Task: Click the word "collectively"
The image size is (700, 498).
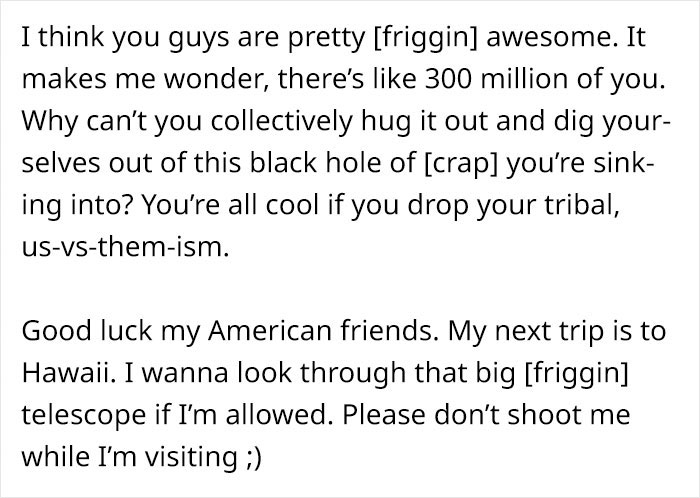Action: (281, 121)
